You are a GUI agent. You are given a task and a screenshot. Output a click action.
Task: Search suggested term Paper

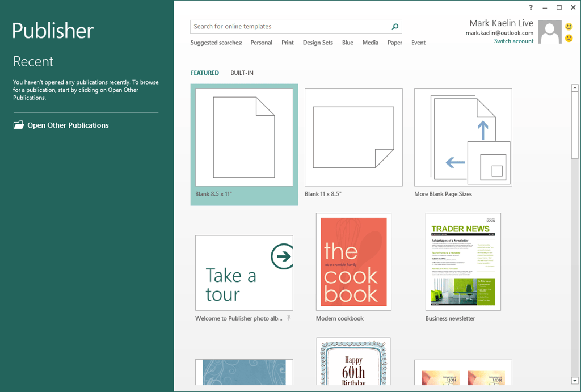coord(395,43)
